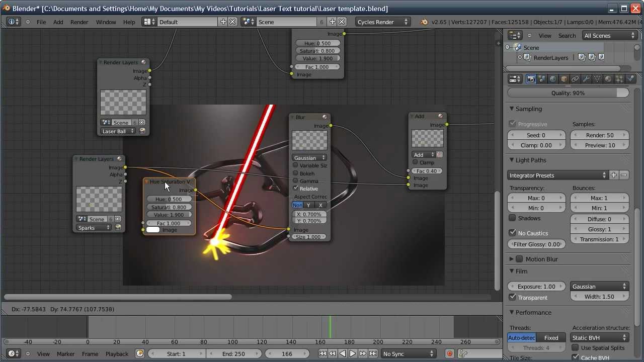Viewport: 644px width, 362px height.
Task: Open the Modifiers tab (wrench icon)
Action: point(586,79)
